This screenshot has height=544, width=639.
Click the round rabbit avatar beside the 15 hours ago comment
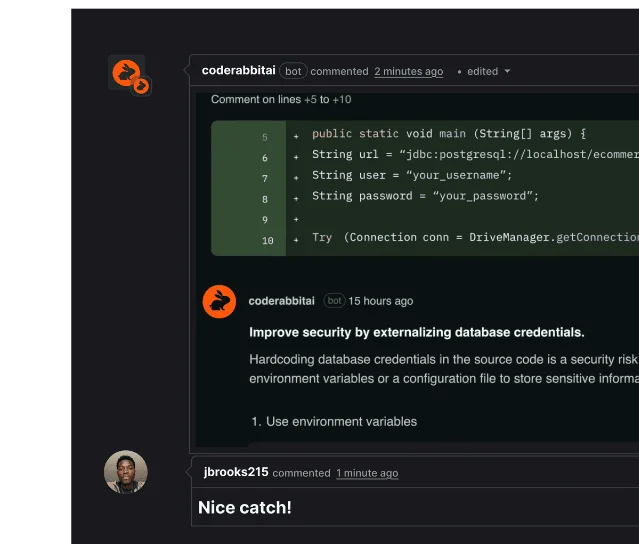coord(219,302)
